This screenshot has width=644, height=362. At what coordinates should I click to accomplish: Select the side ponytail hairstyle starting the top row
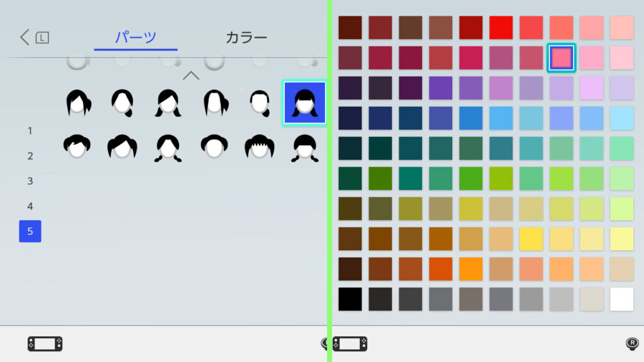point(77,102)
